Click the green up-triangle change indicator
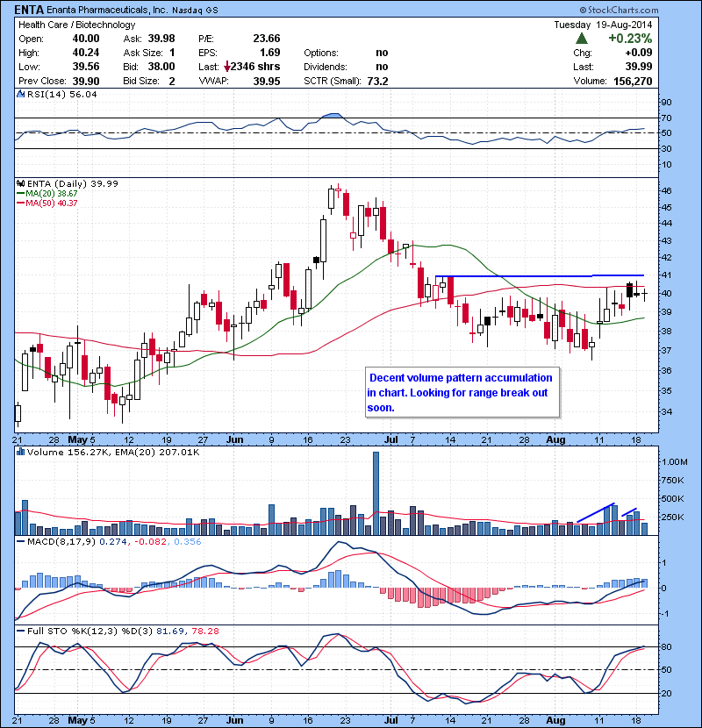702x728 pixels. click(581, 38)
